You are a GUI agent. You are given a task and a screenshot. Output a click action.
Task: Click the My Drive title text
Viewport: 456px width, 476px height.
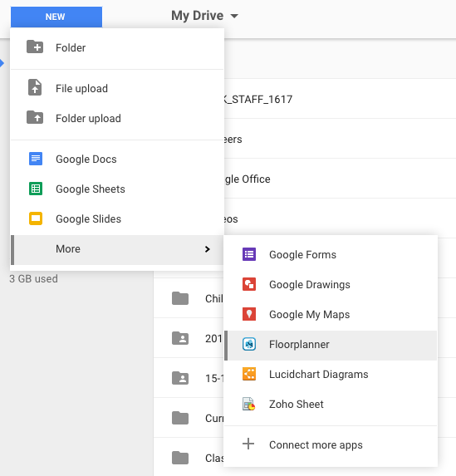(x=198, y=16)
